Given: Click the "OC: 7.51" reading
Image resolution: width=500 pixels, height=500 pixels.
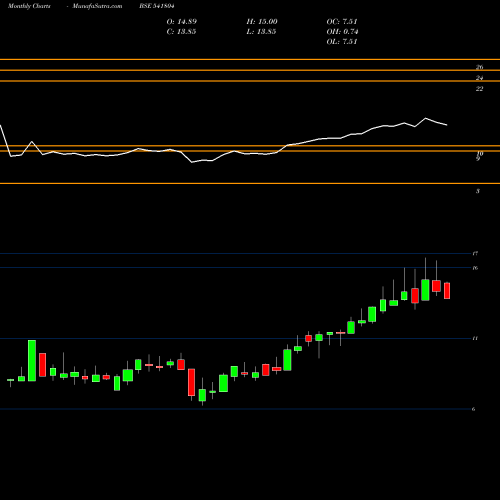Looking at the screenshot, I should coord(342,22).
